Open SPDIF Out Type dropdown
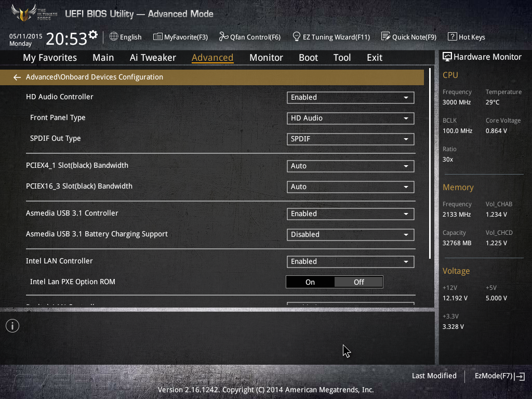Viewport: 532px width, 399px height. click(351, 139)
